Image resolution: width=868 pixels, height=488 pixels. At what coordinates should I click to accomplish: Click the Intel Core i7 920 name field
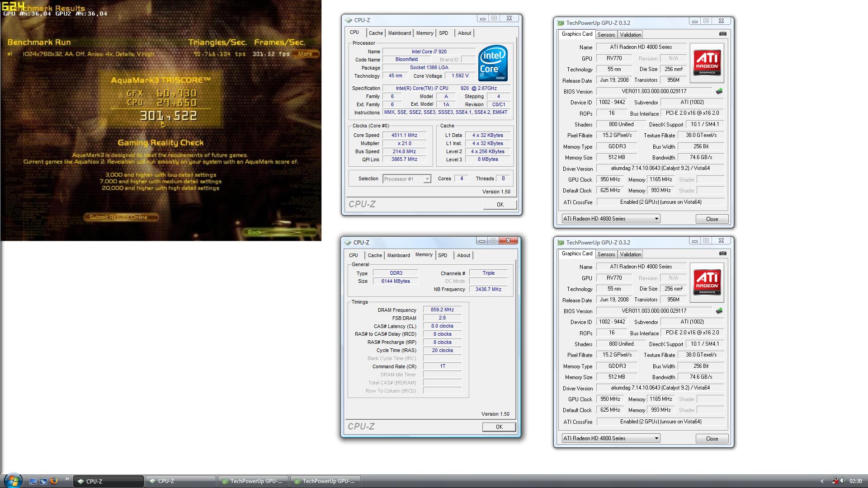(429, 52)
